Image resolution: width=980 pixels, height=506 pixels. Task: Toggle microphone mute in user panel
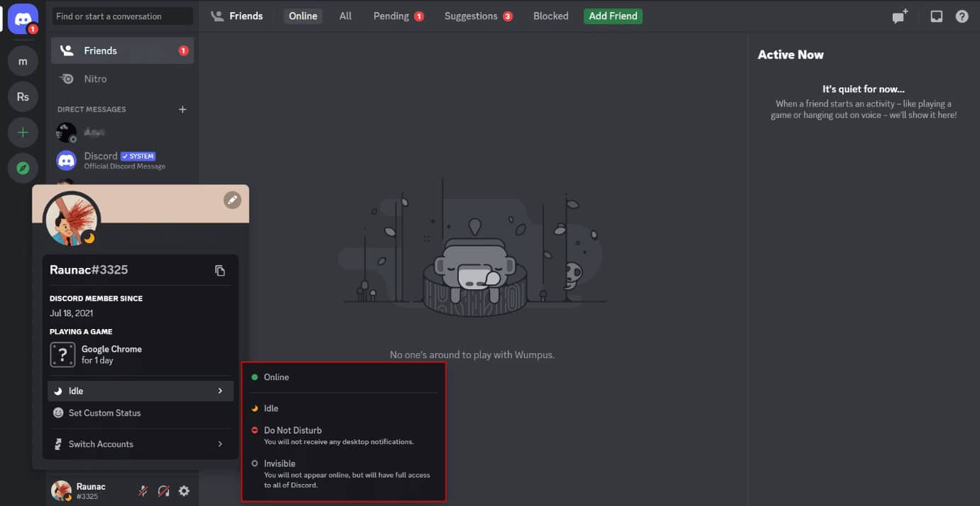point(143,490)
